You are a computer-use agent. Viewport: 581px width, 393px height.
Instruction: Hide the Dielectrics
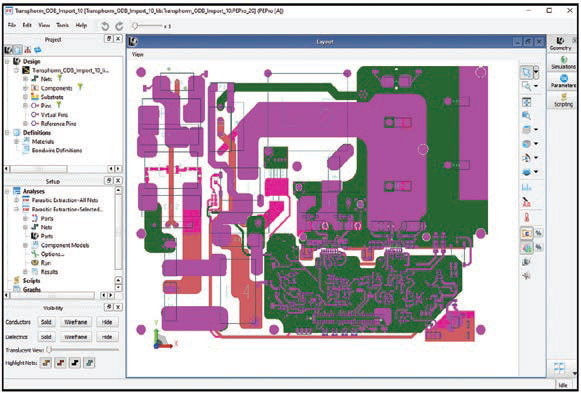point(107,337)
